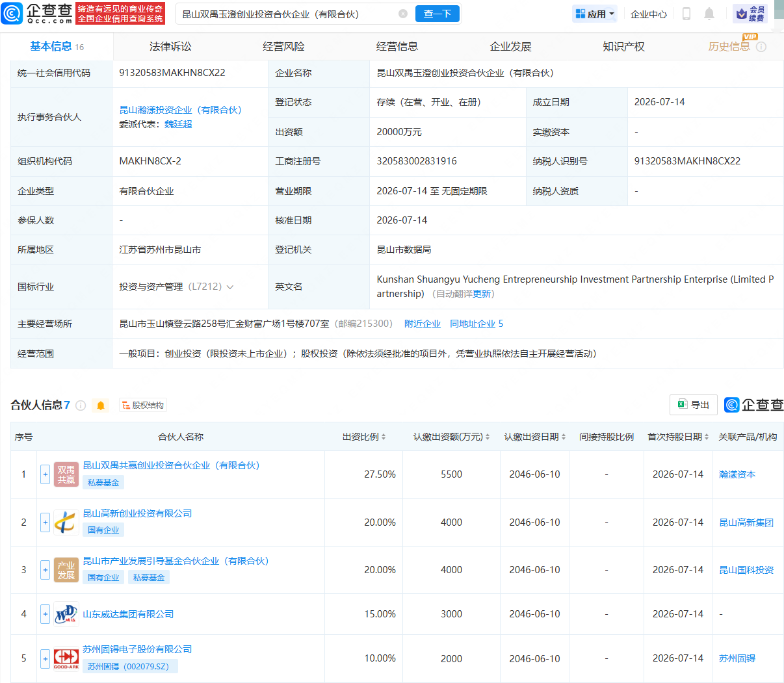Expand row 1 昆山双禺共赢 partner details
The image size is (784, 683).
45,475
